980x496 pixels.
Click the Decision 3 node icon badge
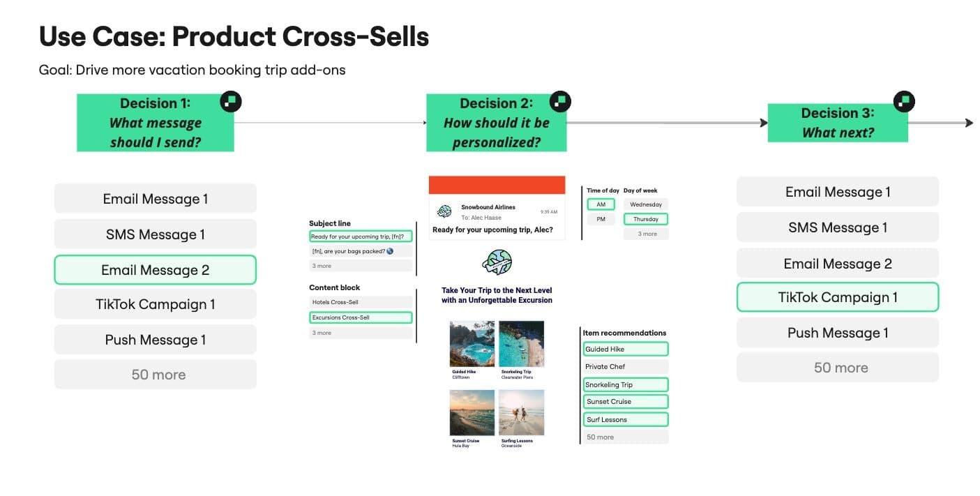tap(904, 100)
